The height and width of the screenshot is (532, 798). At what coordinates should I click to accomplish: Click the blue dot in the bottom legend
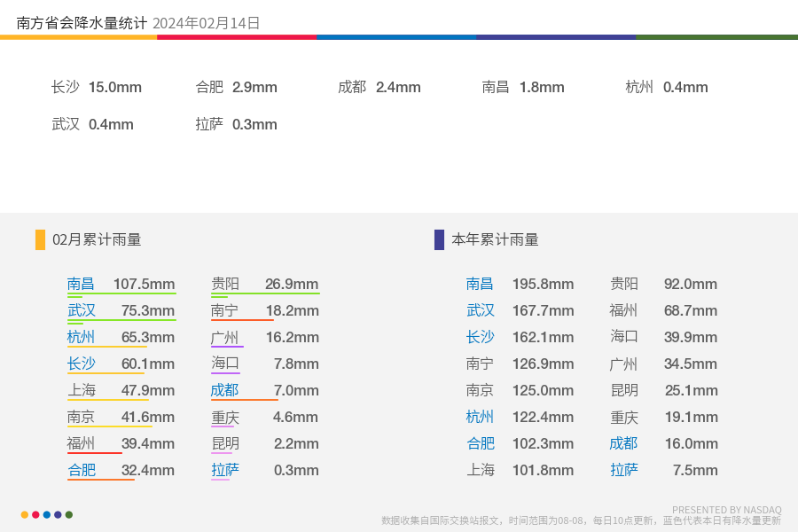click(x=47, y=514)
